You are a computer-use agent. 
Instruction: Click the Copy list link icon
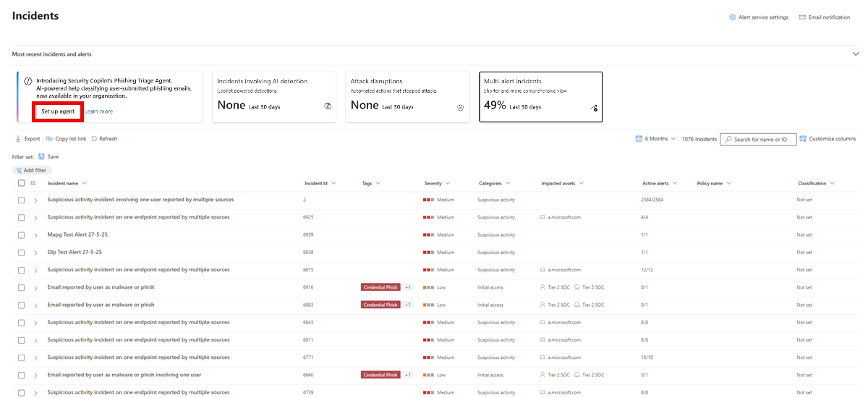point(49,139)
